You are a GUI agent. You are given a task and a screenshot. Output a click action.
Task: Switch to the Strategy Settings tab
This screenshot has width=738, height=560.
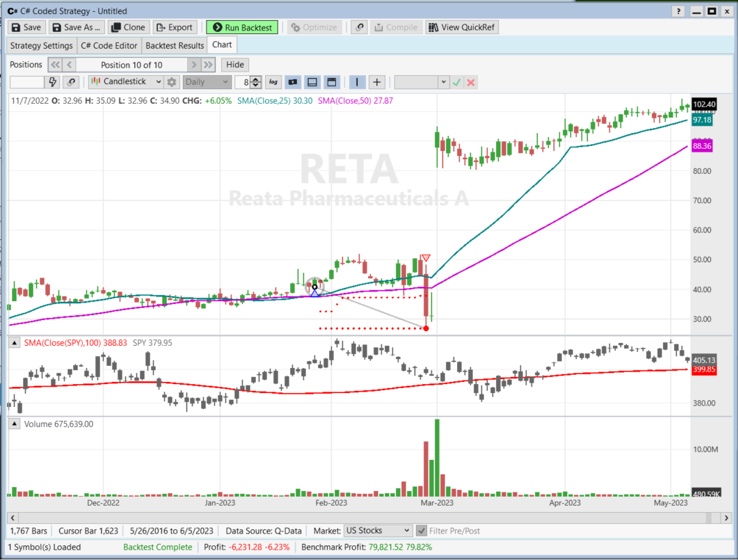click(x=42, y=46)
